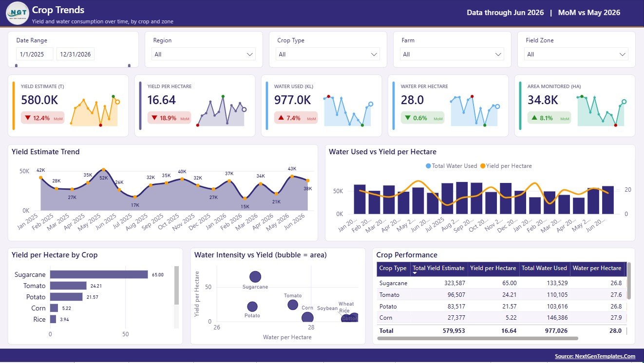Sort by Water per Hectare column header
This screenshot has width=644, height=363.
click(x=597, y=268)
